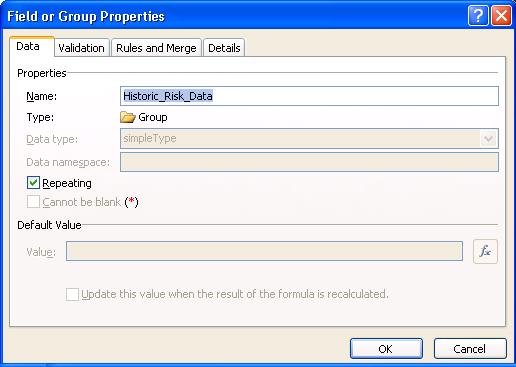Click the fx insert formula icon

pos(485,251)
